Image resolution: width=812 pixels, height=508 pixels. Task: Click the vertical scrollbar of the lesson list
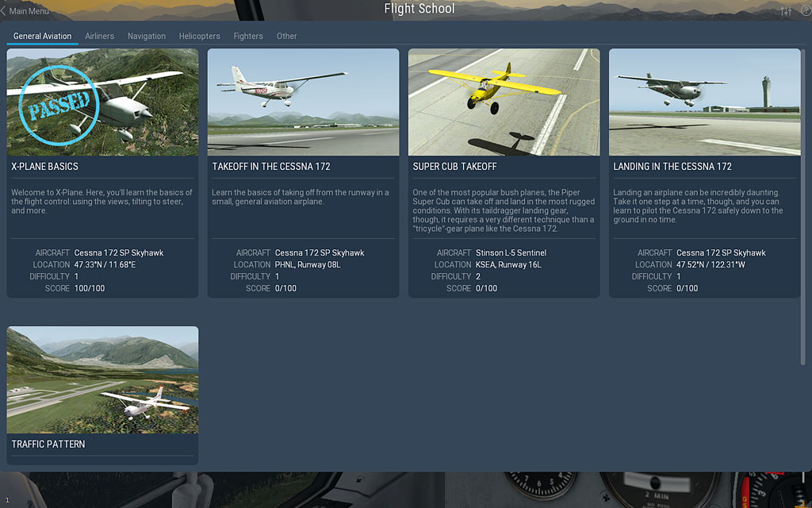pos(806,198)
